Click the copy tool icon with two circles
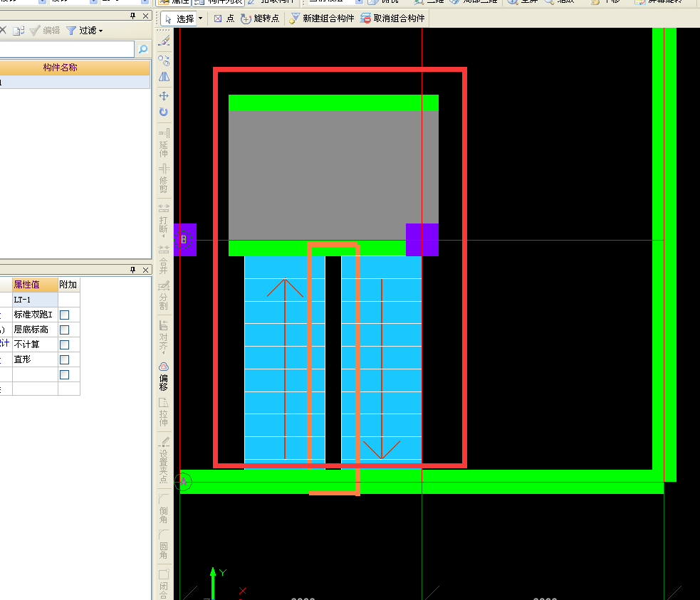 pos(164,60)
